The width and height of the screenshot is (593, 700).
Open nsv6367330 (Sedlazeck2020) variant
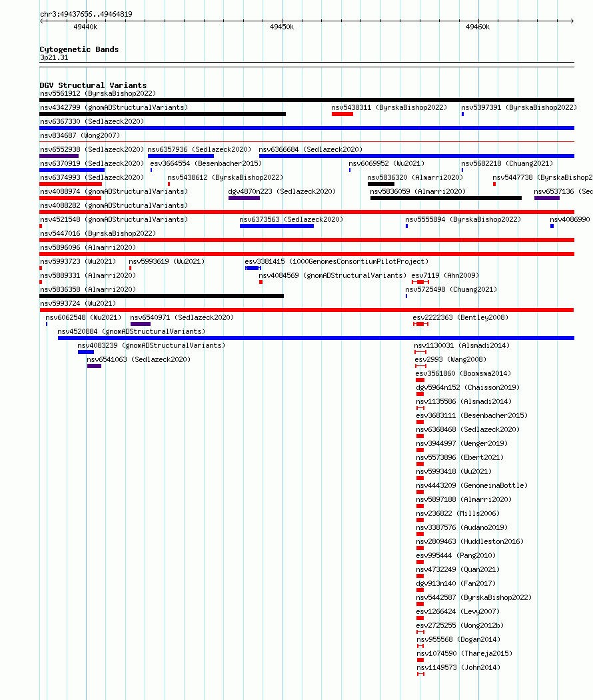[92, 121]
